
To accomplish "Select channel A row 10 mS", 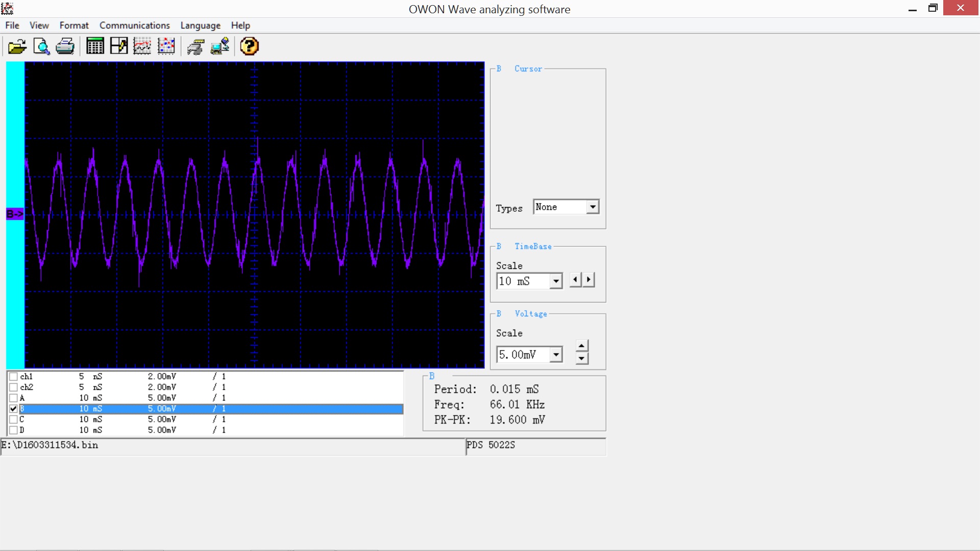I will pyautogui.click(x=206, y=398).
